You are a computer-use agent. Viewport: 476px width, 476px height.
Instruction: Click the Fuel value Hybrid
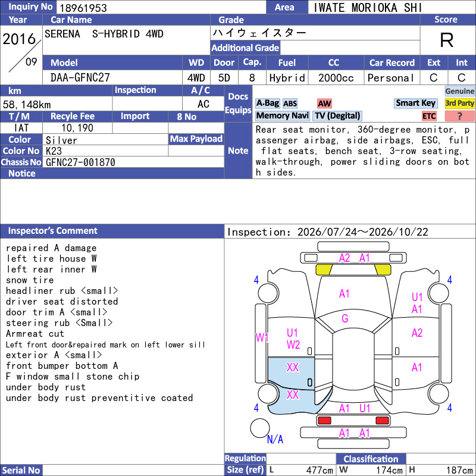pyautogui.click(x=287, y=78)
